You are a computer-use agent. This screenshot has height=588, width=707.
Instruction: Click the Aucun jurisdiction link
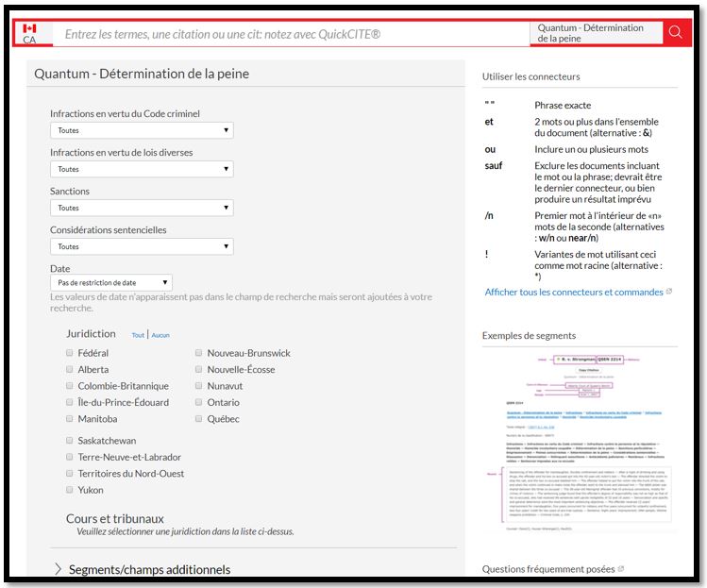coord(160,335)
